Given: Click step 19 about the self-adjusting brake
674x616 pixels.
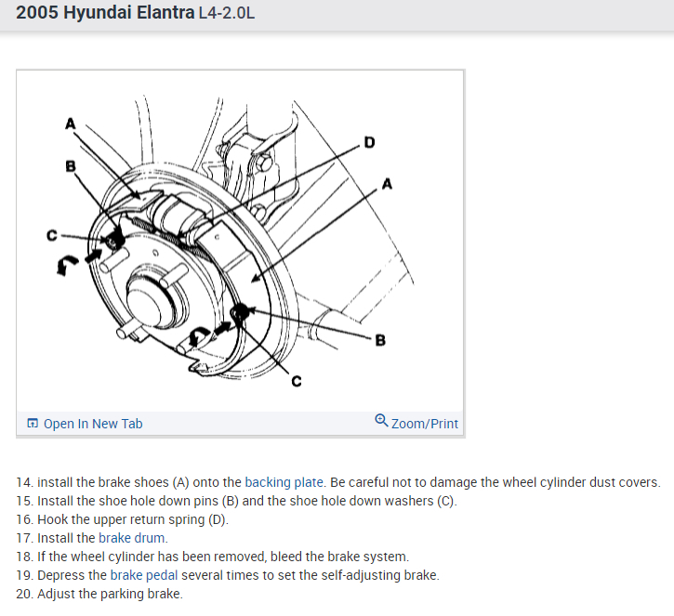Looking at the screenshot, I should pos(228,575).
